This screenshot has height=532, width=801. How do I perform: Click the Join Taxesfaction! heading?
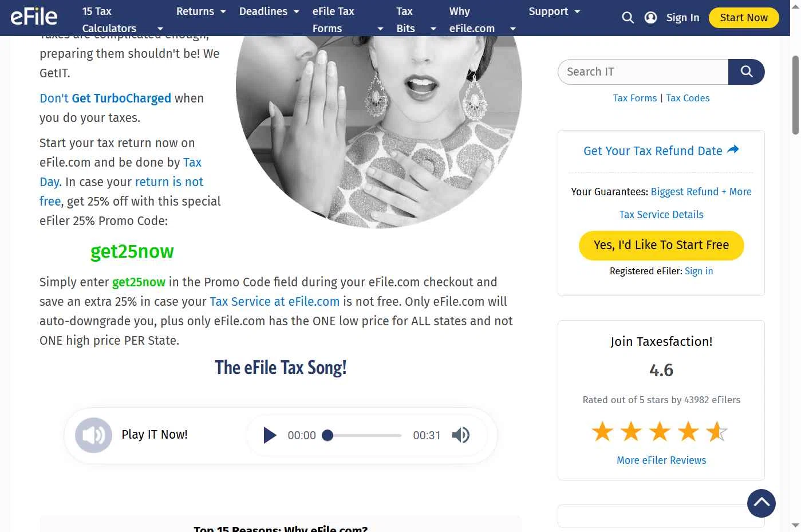[x=661, y=342]
